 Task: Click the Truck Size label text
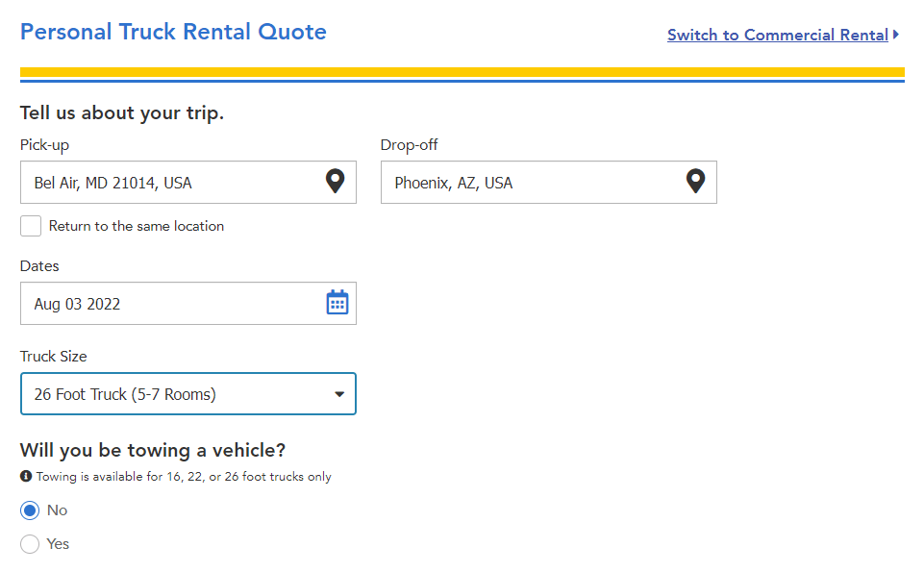(x=54, y=356)
